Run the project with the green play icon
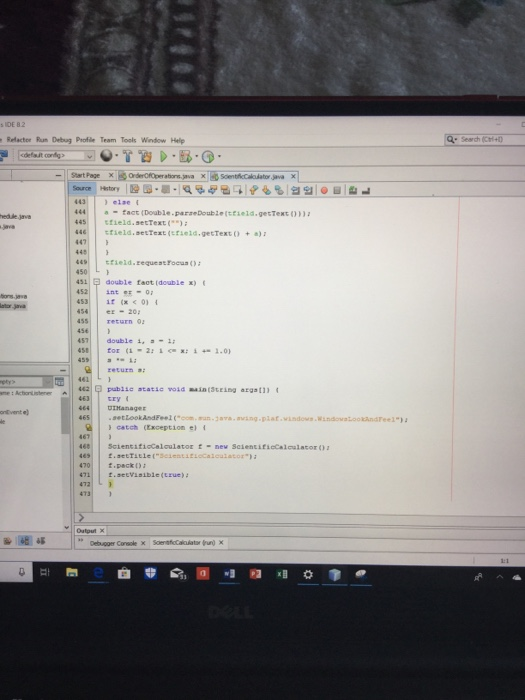Viewport: 525px width, 700px height. coord(164,156)
